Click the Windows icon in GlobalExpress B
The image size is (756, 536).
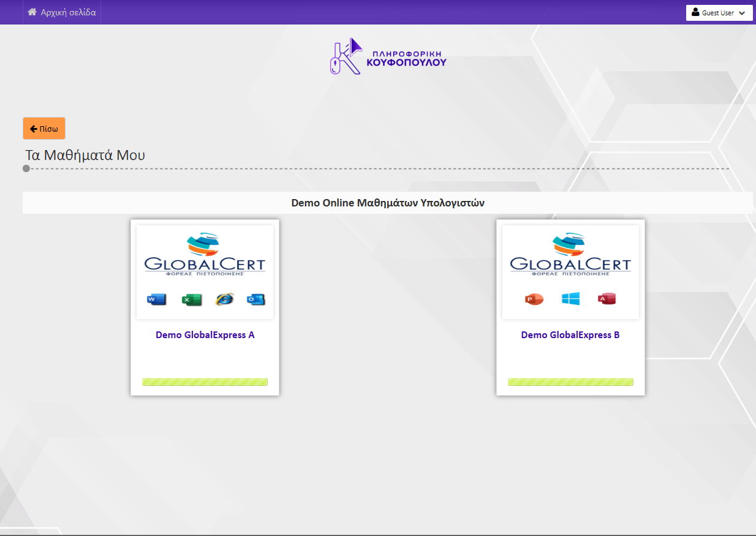pos(570,299)
